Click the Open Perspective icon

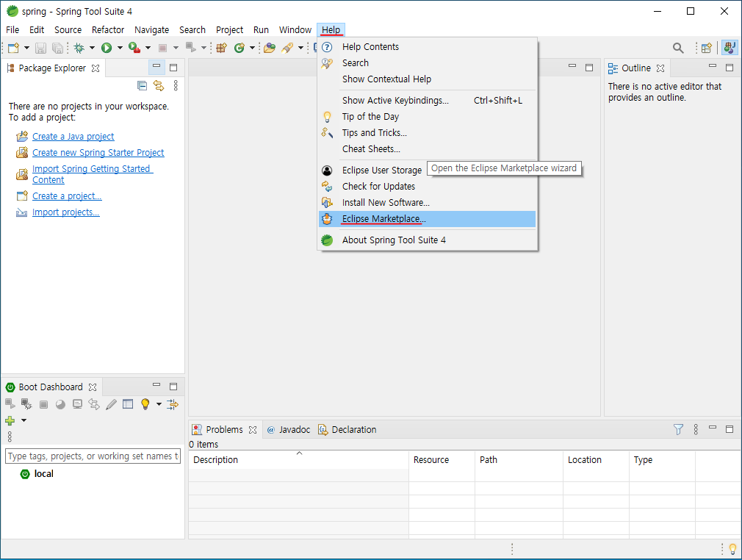pyautogui.click(x=707, y=48)
